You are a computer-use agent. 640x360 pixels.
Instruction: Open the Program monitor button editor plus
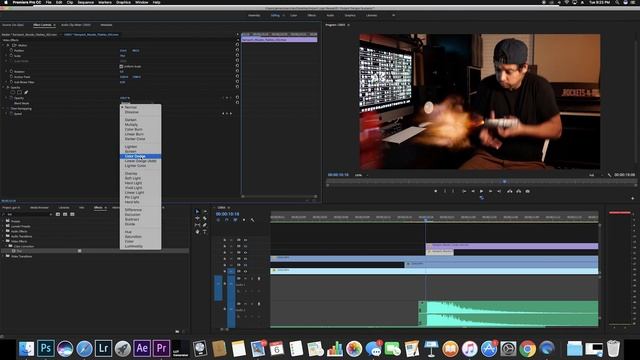(x=633, y=198)
